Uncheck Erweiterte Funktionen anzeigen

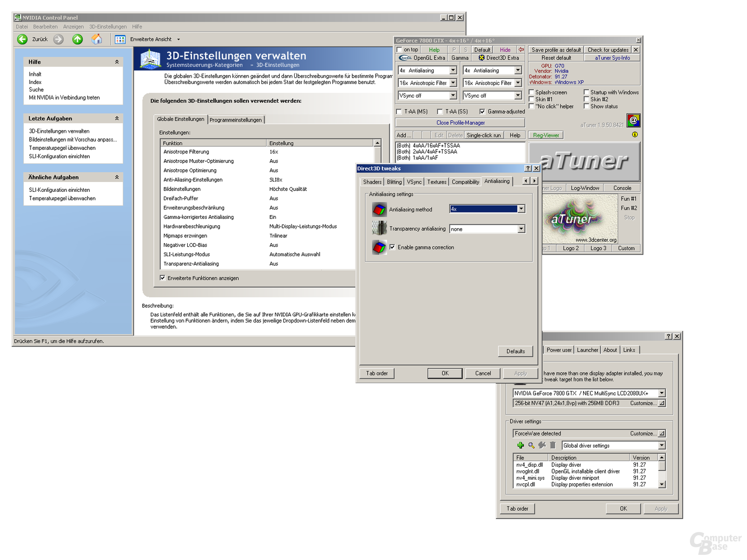tap(162, 278)
